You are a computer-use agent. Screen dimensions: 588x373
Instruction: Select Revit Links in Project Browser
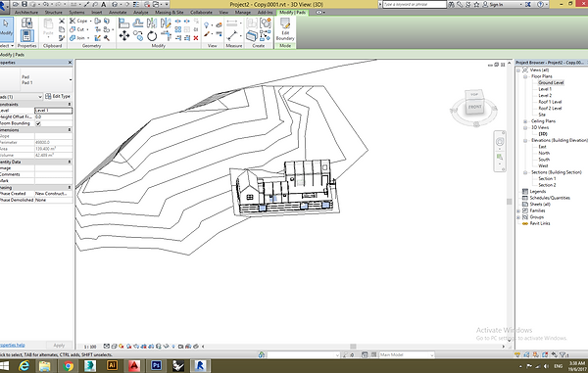coord(540,223)
